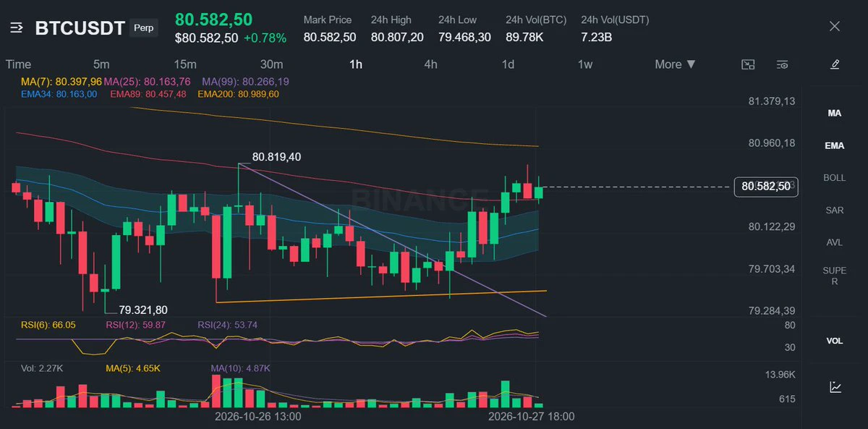Image resolution: width=868 pixels, height=429 pixels.
Task: Click the 79.321,80 low price marker
Action: click(143, 310)
